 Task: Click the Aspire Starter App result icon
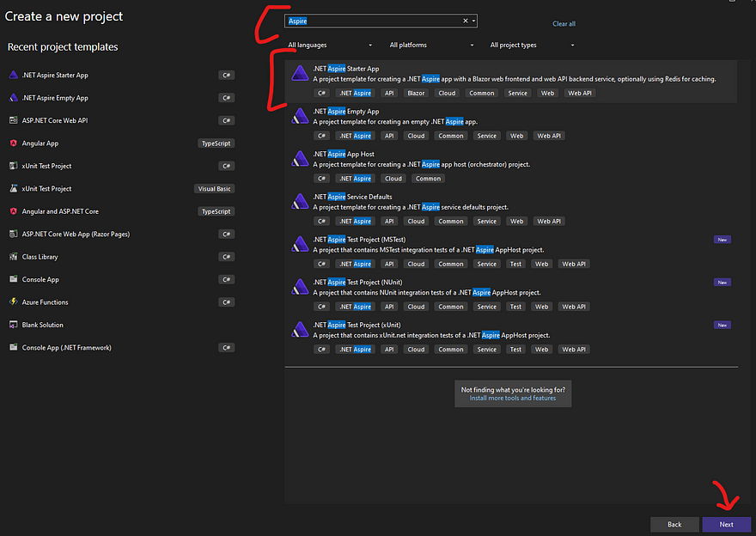point(300,73)
